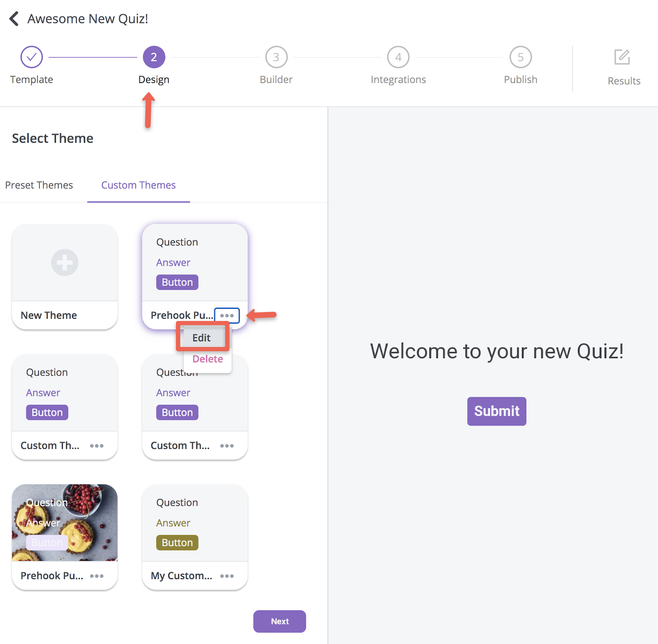Go to the completed Template step checkmark
The width and height of the screenshot is (658, 644).
[32, 57]
